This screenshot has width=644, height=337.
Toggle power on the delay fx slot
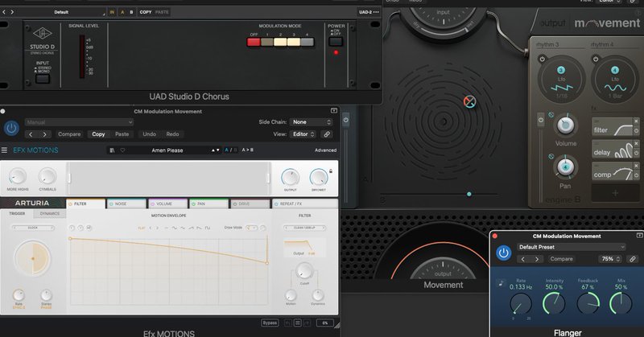click(636, 153)
